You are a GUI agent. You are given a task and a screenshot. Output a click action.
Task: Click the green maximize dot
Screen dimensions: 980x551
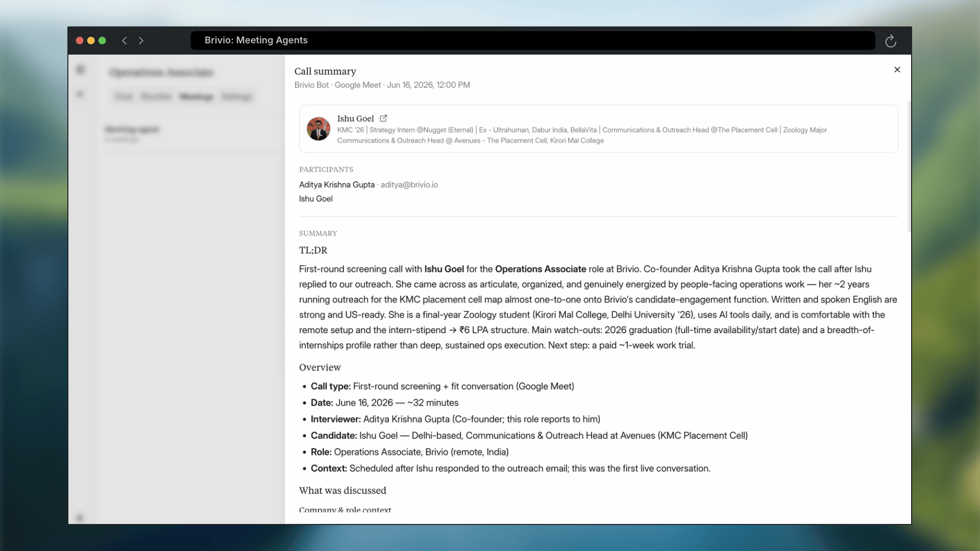(x=102, y=40)
